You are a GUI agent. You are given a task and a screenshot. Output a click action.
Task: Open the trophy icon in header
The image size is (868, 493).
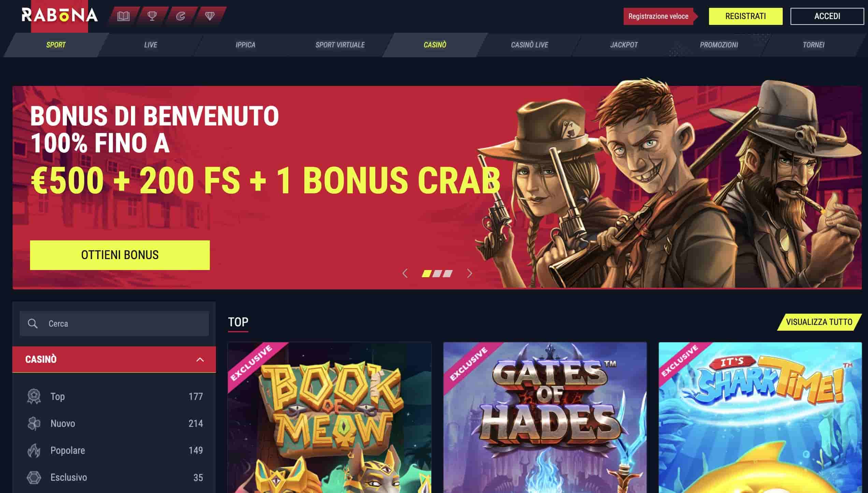152,16
